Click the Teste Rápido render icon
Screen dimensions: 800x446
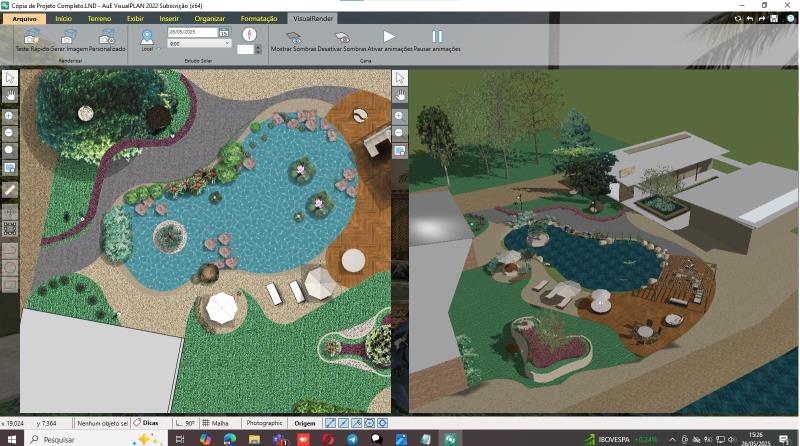tap(31, 38)
